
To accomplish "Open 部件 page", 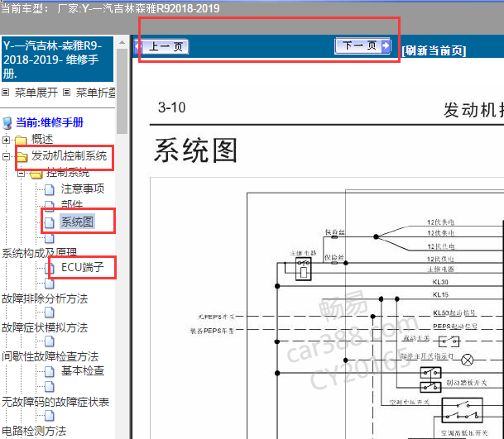I will click(x=72, y=204).
